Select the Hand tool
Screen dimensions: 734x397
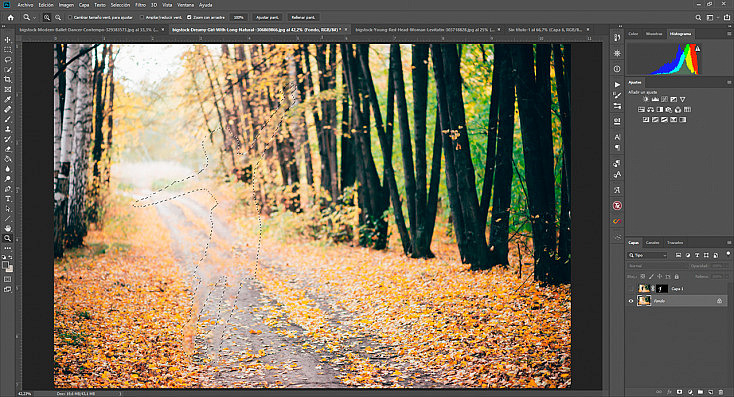click(7, 228)
